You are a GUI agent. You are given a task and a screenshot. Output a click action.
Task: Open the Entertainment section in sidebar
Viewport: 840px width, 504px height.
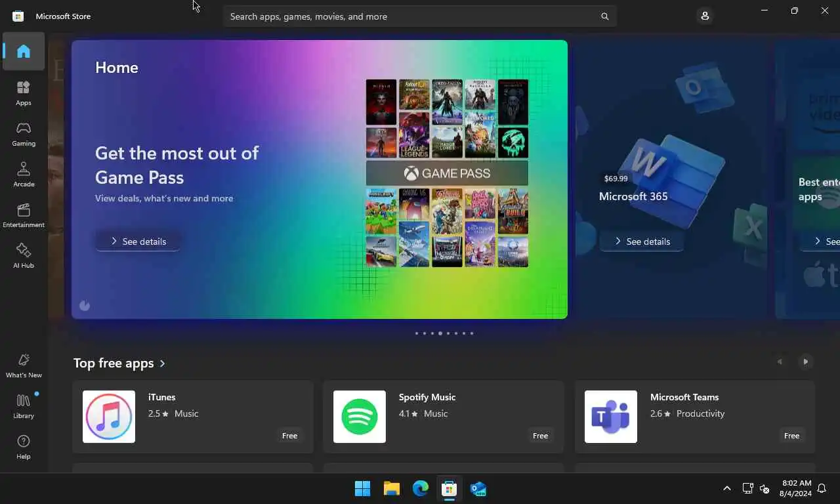pos(24,215)
